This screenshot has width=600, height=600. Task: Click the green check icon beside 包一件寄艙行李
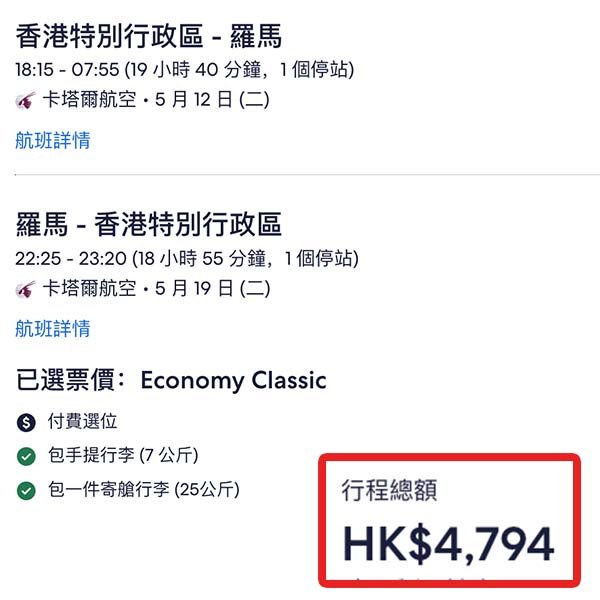[x=26, y=490]
